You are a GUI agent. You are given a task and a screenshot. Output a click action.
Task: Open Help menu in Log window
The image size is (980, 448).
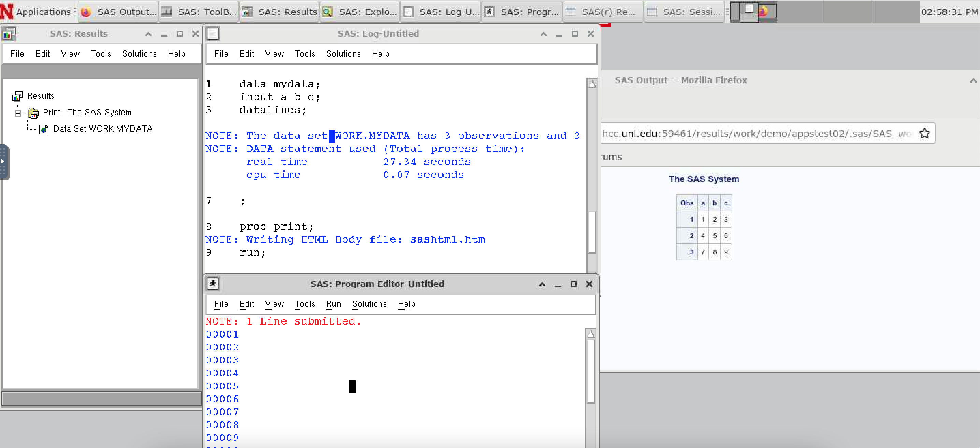click(380, 54)
